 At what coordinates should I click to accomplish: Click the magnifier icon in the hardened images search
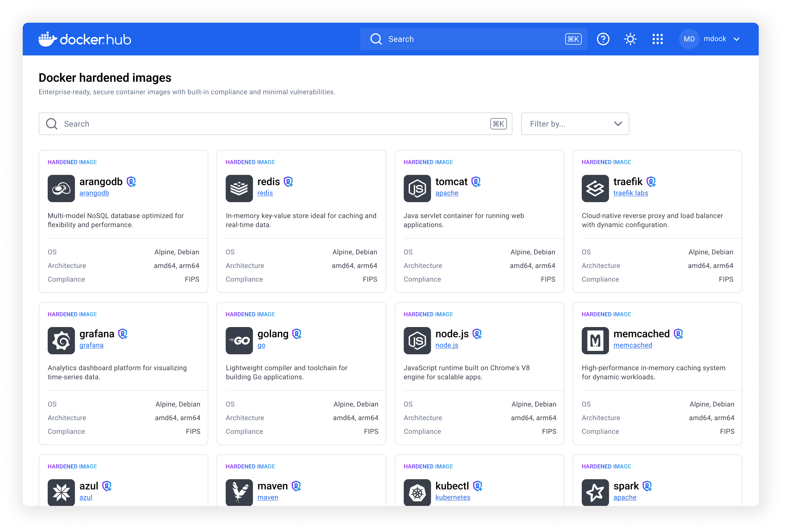coord(52,124)
